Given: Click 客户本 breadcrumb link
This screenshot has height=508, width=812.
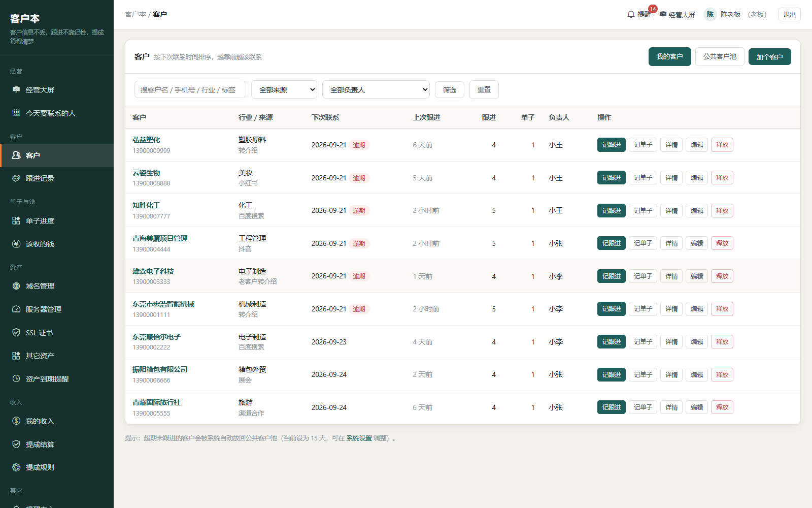Looking at the screenshot, I should coord(136,14).
